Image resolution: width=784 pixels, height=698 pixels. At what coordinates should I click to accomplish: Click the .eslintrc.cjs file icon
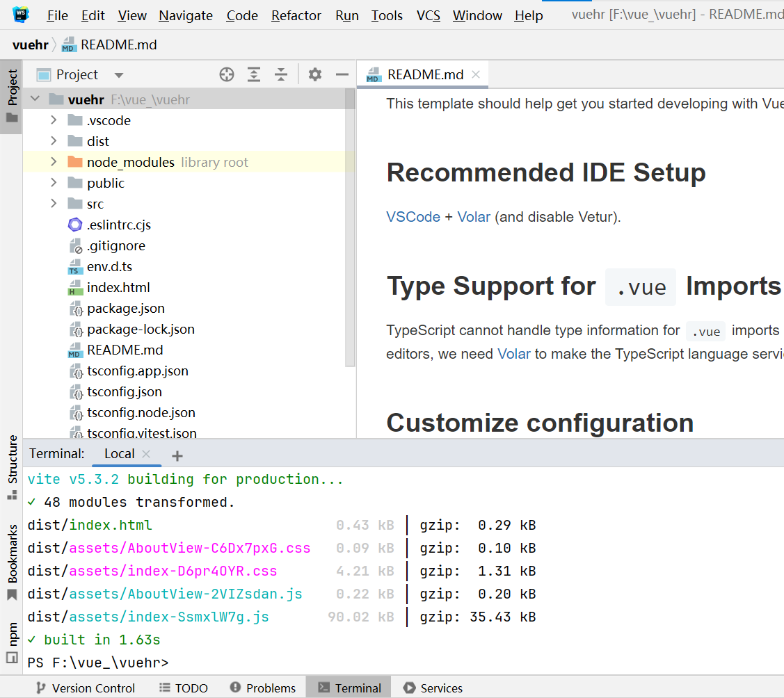[x=75, y=225]
